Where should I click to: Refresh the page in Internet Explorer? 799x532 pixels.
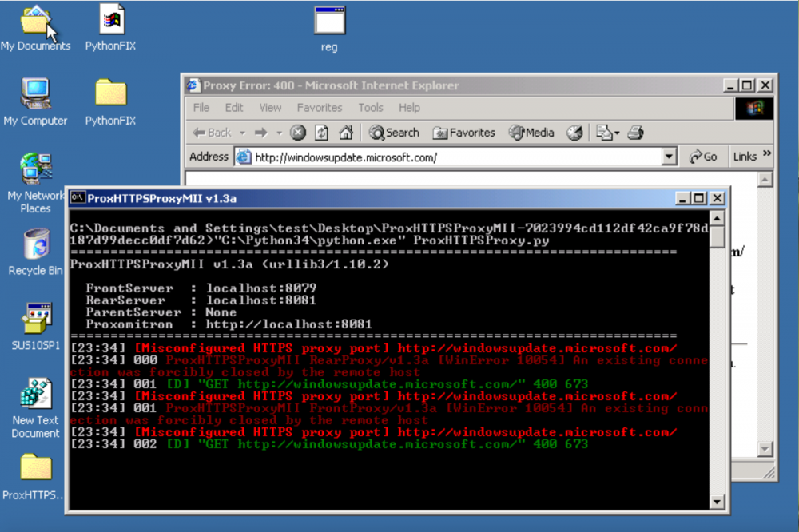(321, 133)
